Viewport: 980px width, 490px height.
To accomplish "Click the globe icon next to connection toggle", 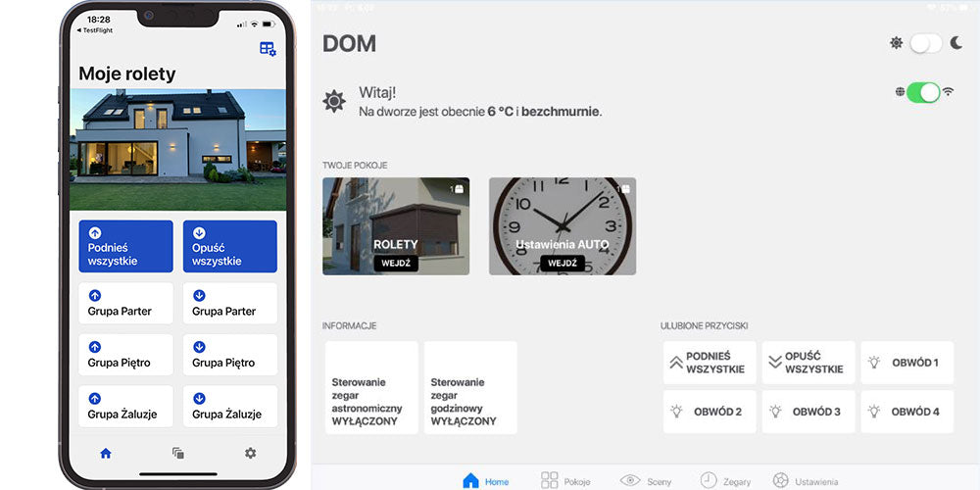I will 900,92.
